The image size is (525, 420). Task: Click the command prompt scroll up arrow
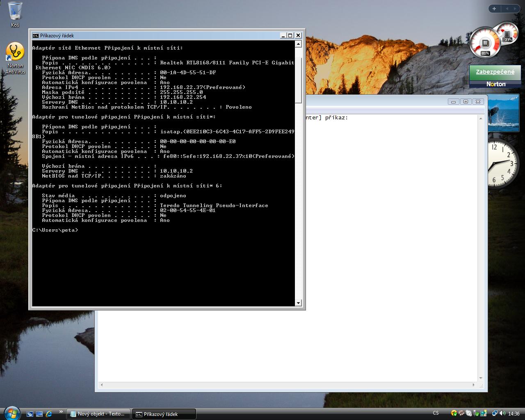[298, 44]
